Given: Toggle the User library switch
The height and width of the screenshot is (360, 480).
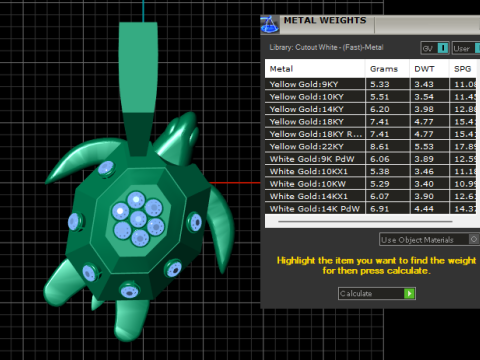Looking at the screenshot, I should click(466, 48).
